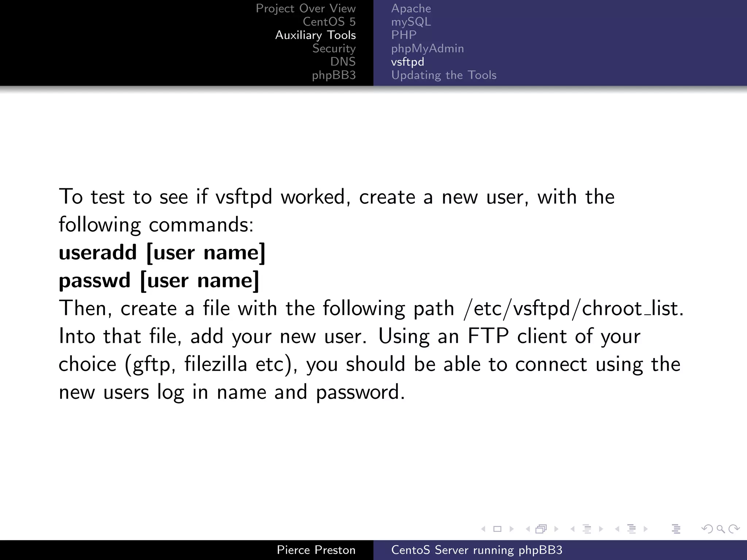Go to the phpMyAdmin subsection

pyautogui.click(x=427, y=48)
